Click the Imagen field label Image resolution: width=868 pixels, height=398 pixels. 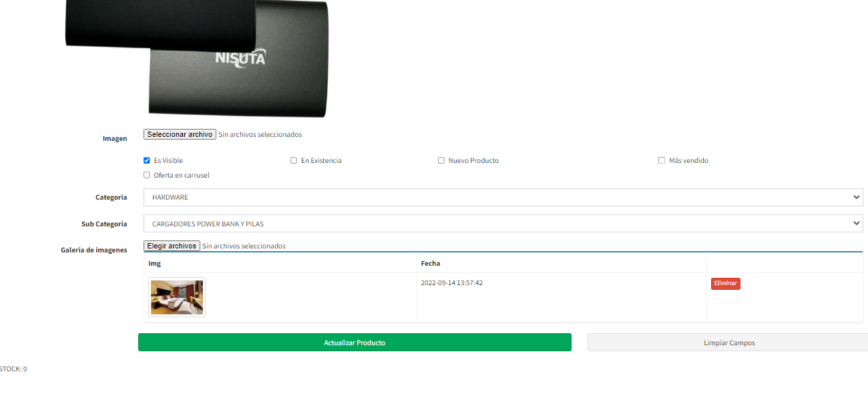click(114, 138)
